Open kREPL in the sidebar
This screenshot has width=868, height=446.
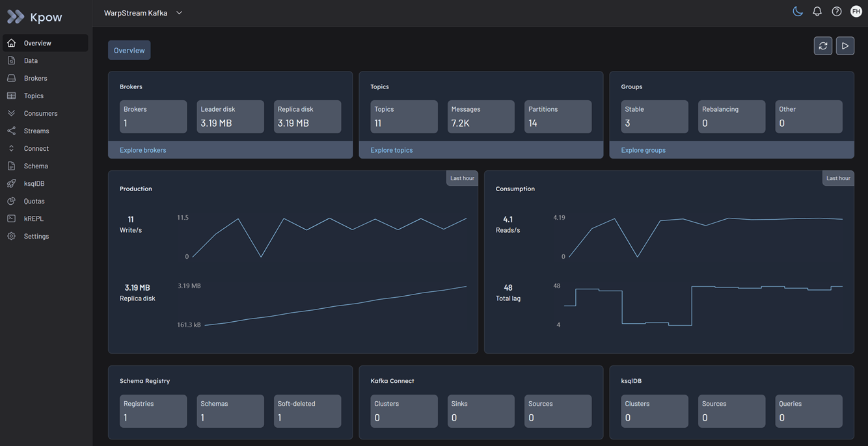pyautogui.click(x=34, y=218)
